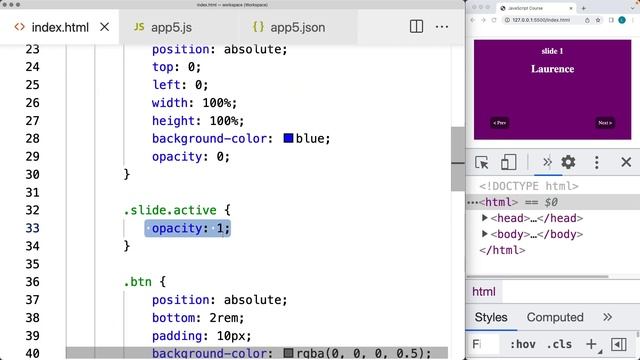Screen dimensions: 640x360
Task: Click the DevTools horizontal scrollbar
Action: click(x=537, y=276)
